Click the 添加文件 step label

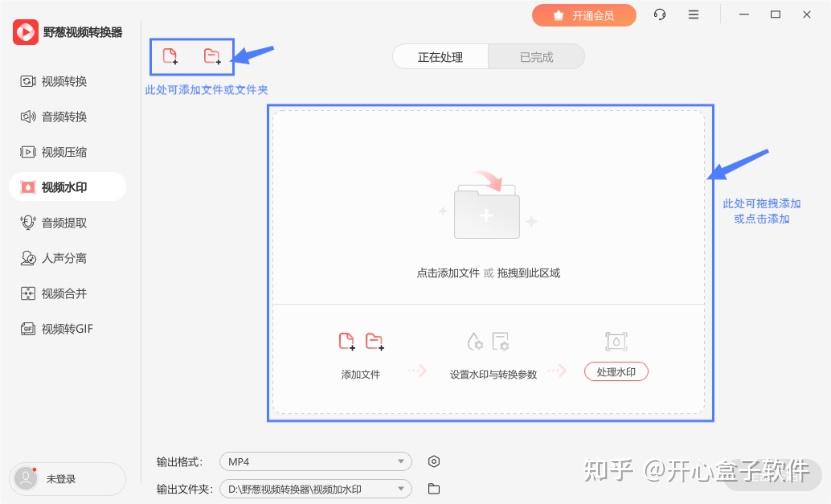pos(360,375)
